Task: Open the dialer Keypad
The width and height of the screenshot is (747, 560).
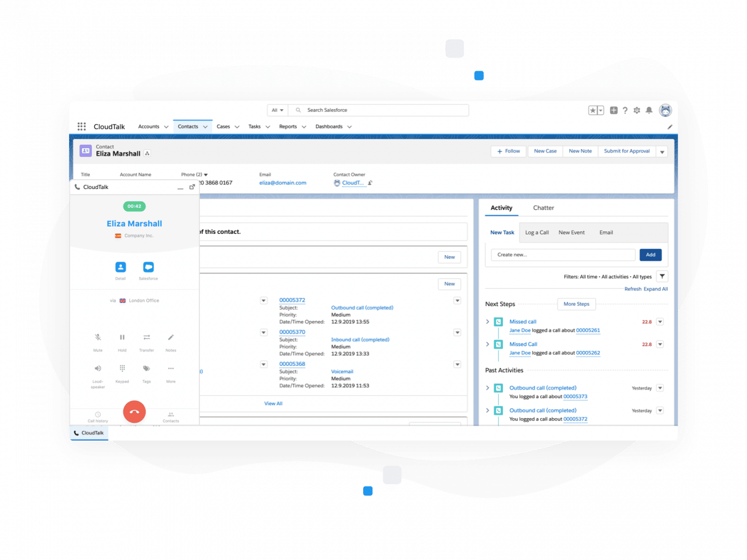Action: coord(122,368)
